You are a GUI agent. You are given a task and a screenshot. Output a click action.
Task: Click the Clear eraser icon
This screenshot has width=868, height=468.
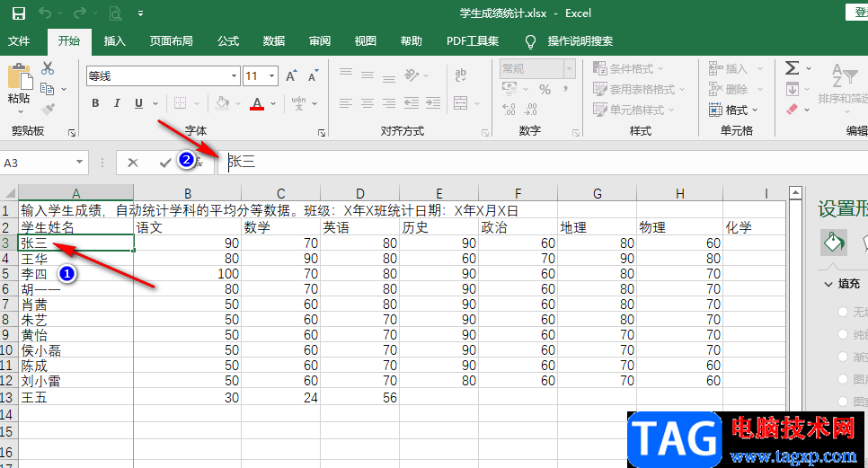click(x=793, y=109)
